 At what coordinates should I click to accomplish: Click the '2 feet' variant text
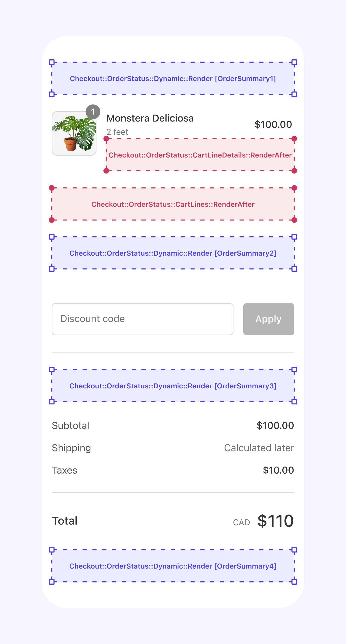[x=117, y=132]
